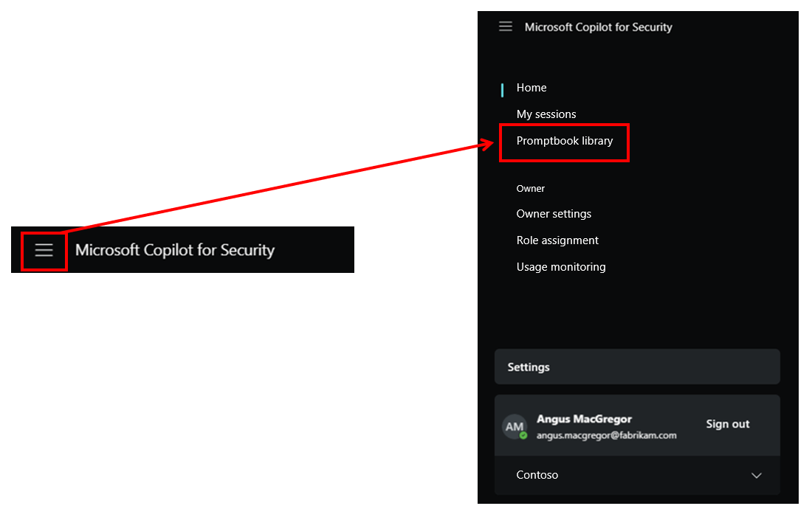Select Role assignment
Screen dimensions: 812x520
pos(557,240)
